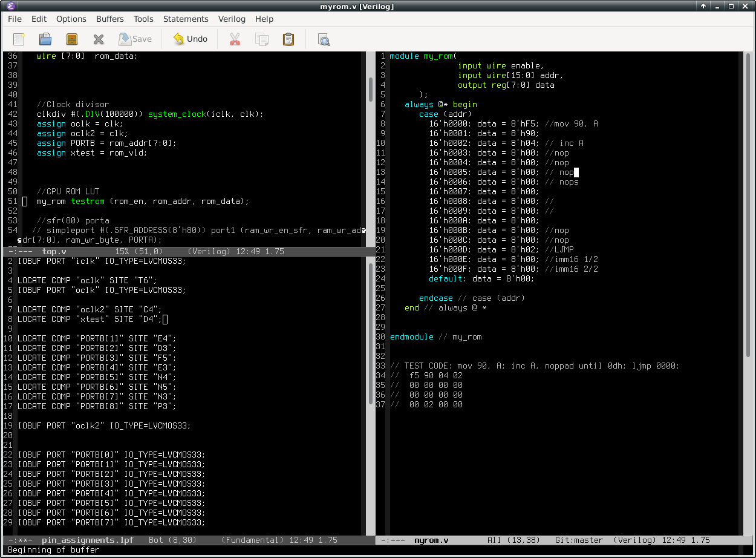Image resolution: width=756 pixels, height=558 pixels.
Task: Click the top.v pane vertical scrollbar
Action: 370,88
